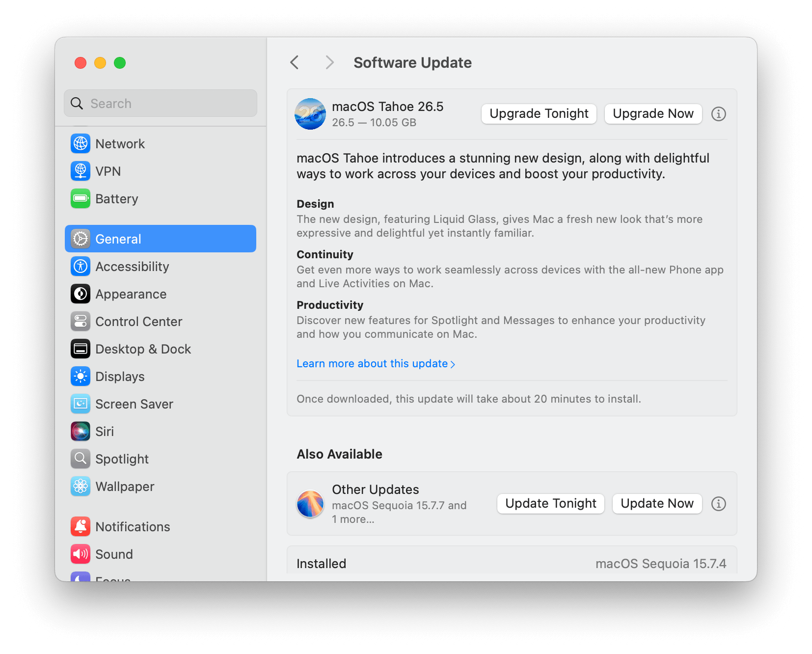Click the Upgrade Now button
812x654 pixels.
pyautogui.click(x=653, y=113)
